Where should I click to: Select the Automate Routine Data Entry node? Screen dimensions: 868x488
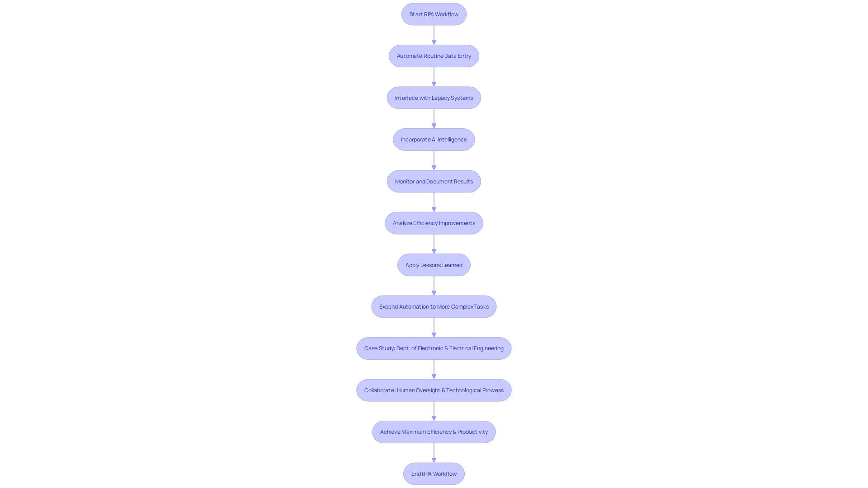[x=434, y=55]
